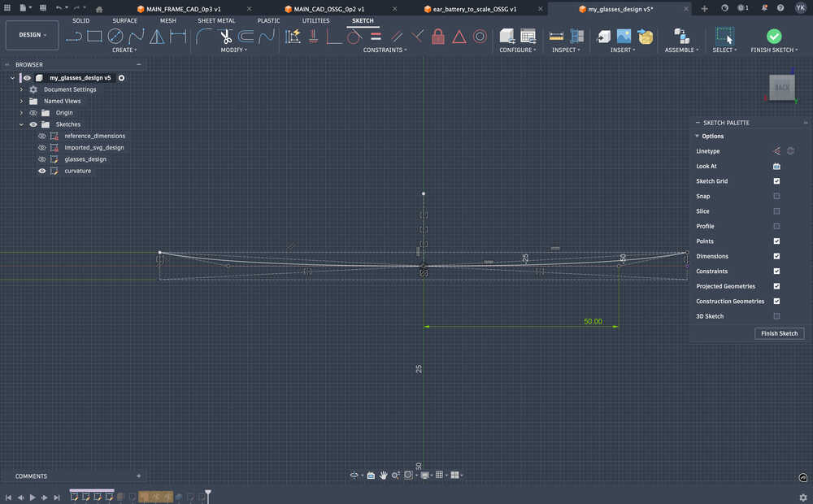Uncheck the Points option in Sketch Palette
The width and height of the screenshot is (813, 504).
[776, 241]
